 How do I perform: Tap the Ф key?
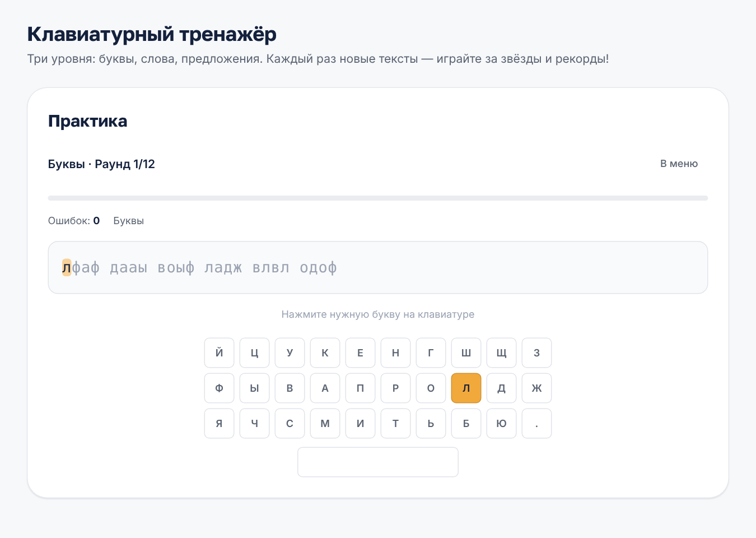(219, 388)
